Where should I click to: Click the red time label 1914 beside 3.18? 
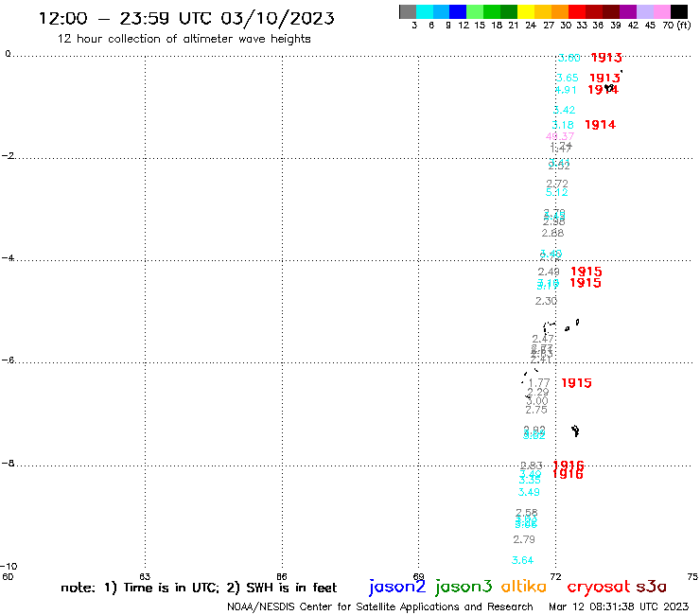[600, 125]
